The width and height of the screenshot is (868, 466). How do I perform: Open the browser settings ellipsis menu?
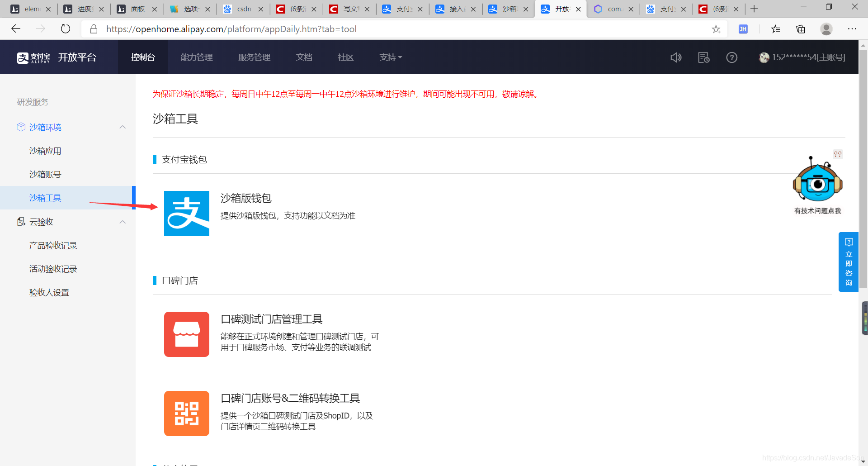click(852, 29)
